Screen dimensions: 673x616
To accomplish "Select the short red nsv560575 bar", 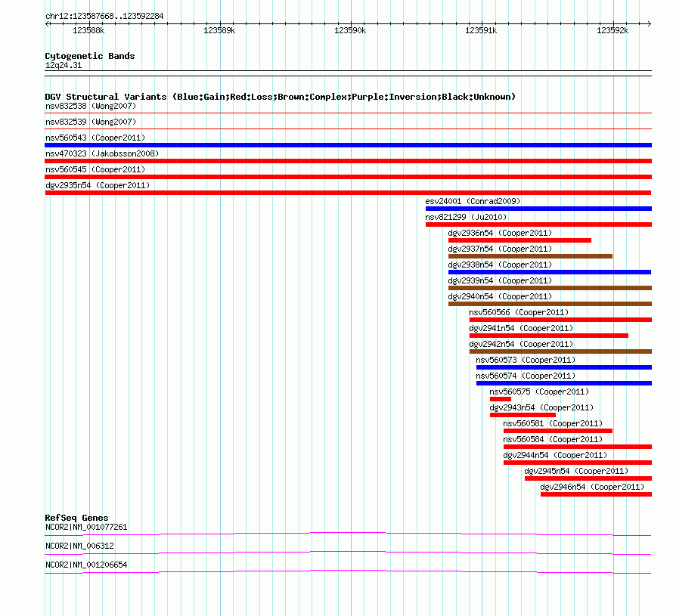I will 501,399.
